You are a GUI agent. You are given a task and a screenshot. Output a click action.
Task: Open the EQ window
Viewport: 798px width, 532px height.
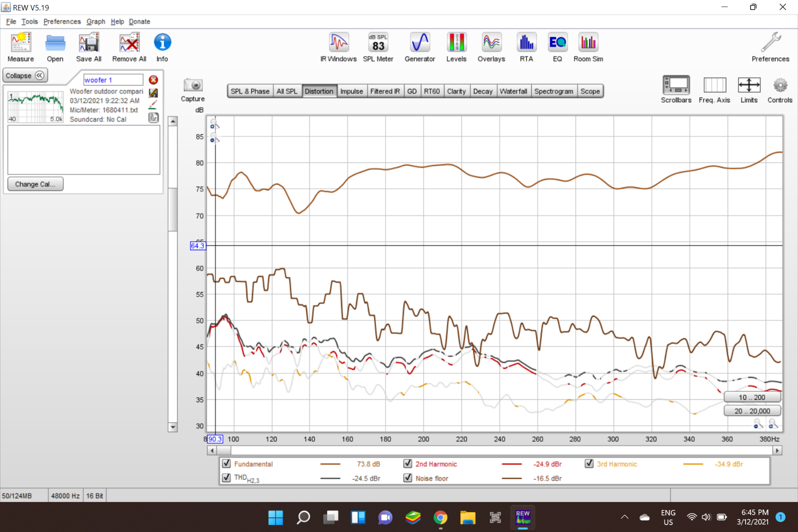pyautogui.click(x=558, y=48)
